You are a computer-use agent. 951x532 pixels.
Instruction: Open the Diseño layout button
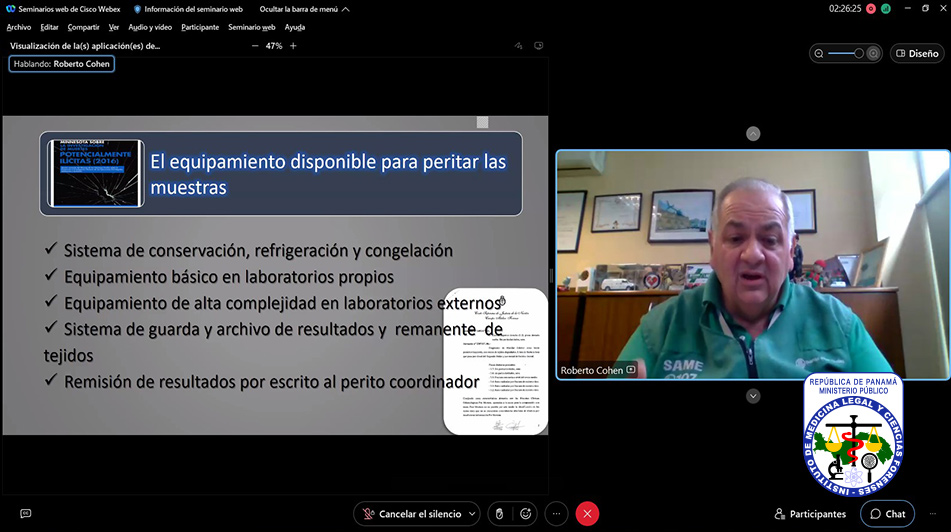tap(917, 53)
